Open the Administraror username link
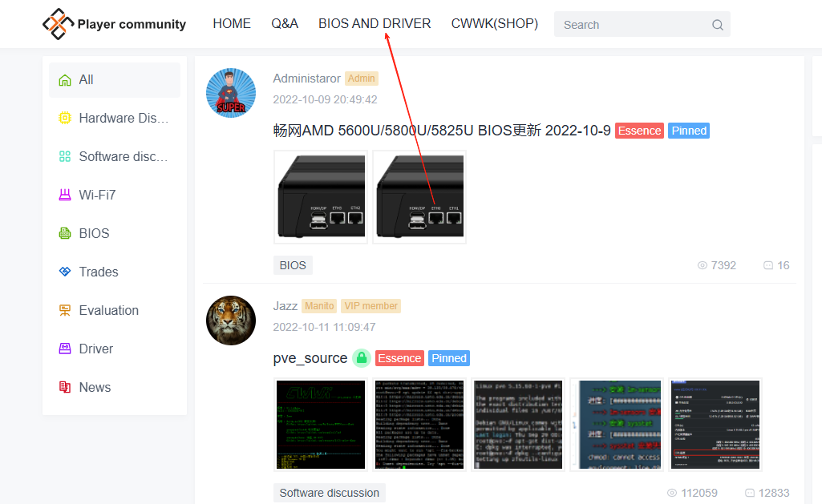Image resolution: width=822 pixels, height=504 pixels. click(306, 78)
